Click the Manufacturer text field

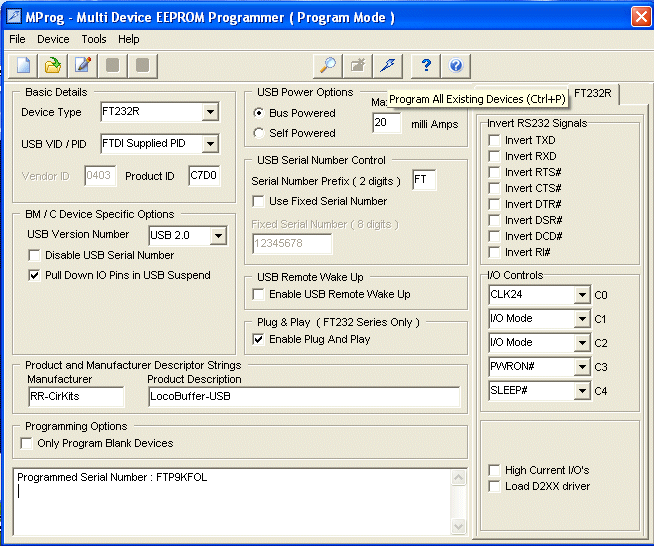point(76,397)
